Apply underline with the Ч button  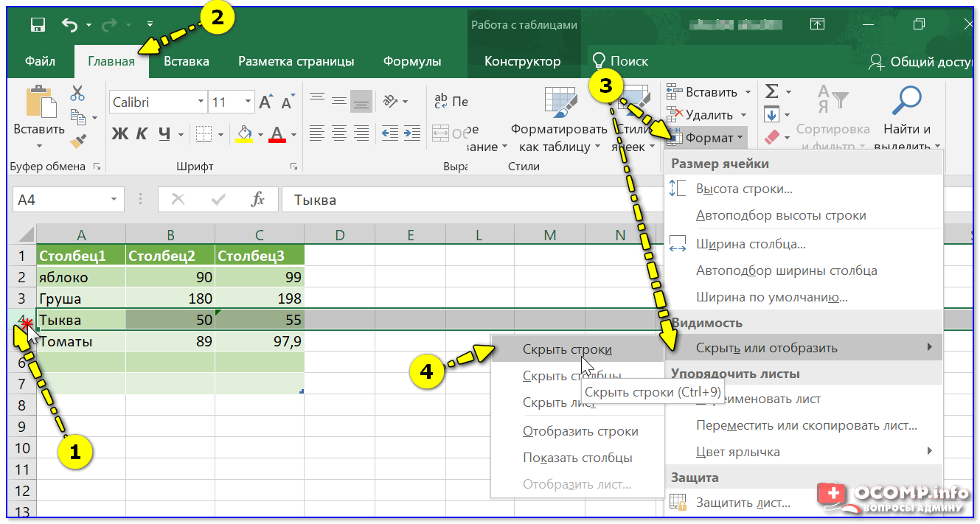(x=164, y=134)
